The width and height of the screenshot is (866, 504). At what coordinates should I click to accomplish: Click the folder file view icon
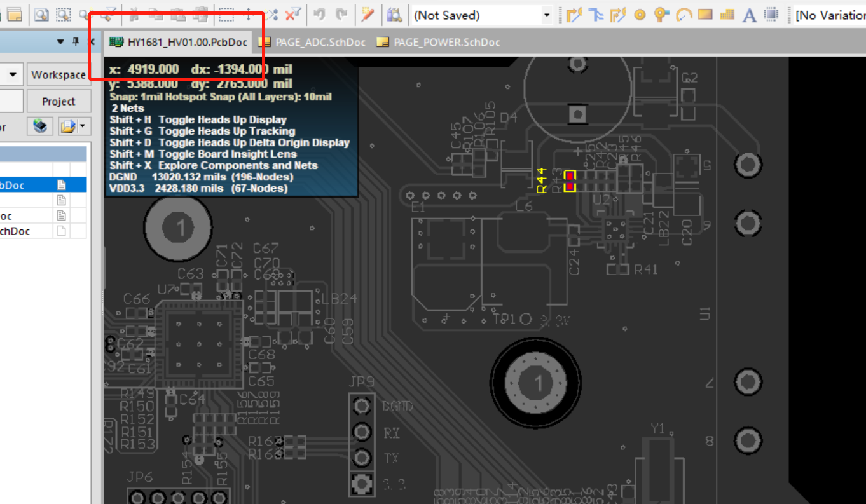click(x=67, y=126)
